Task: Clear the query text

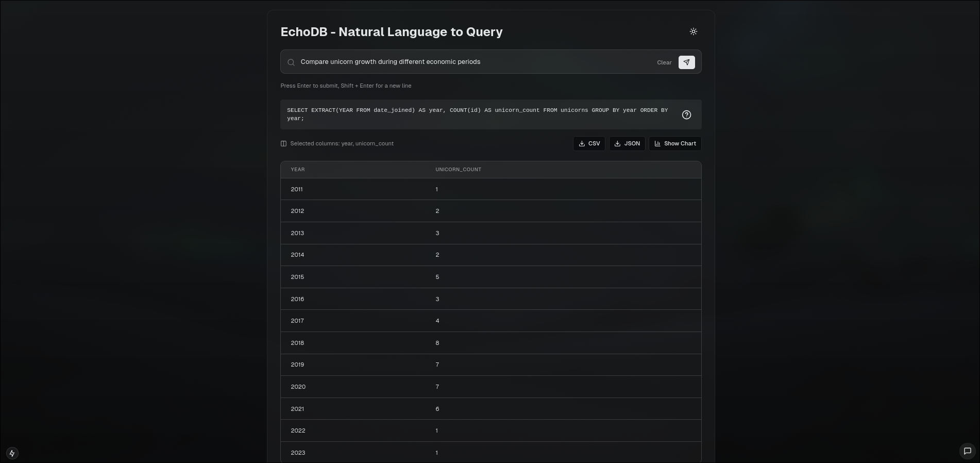Action: point(664,62)
